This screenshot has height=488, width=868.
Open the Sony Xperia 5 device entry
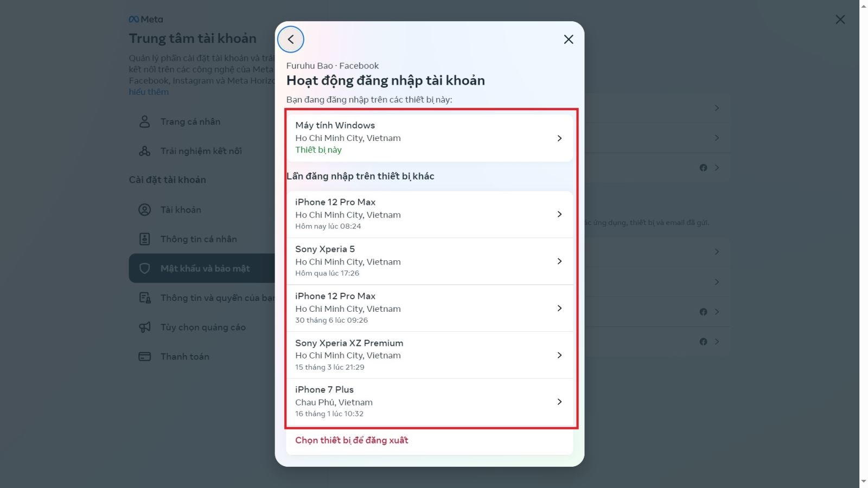click(430, 261)
